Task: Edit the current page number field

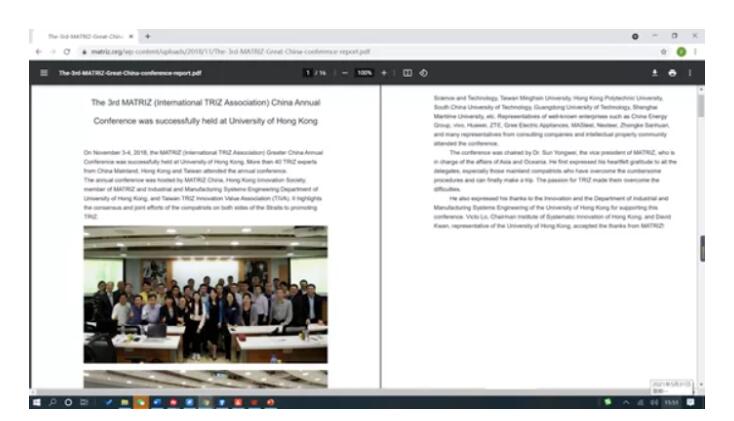Action: click(x=308, y=71)
